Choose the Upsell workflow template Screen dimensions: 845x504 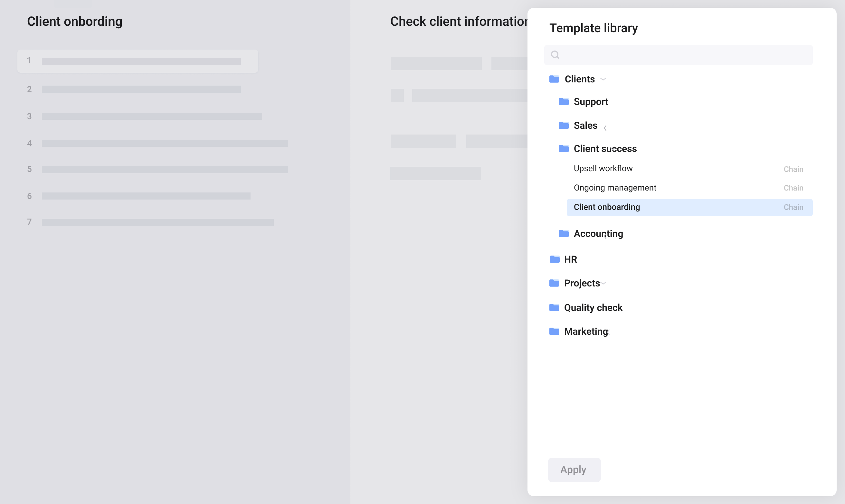pos(603,168)
